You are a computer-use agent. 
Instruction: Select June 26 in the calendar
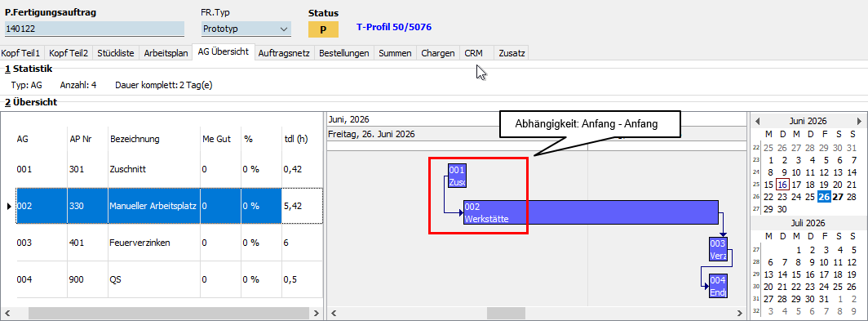824,197
